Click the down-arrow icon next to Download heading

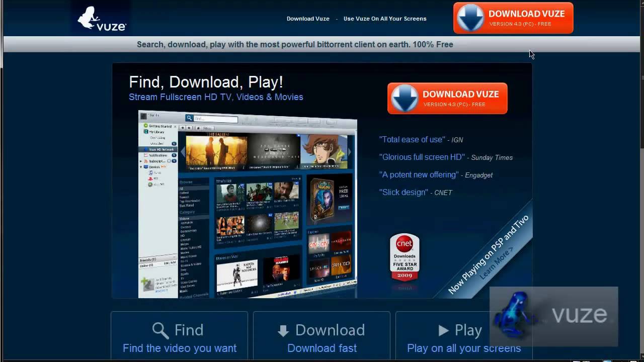click(283, 331)
